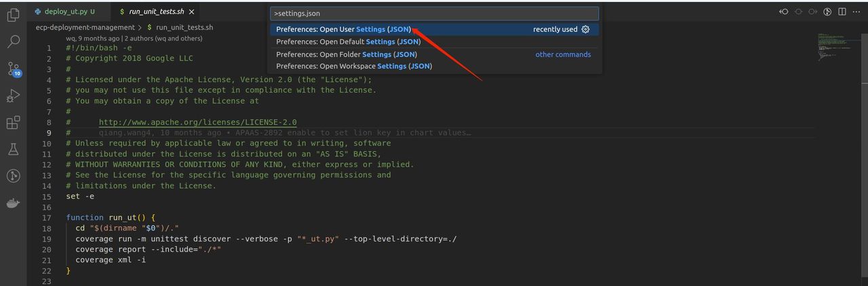This screenshot has height=286, width=868.
Task: Open the editor More Actions ellipsis menu
Action: [x=856, y=12]
